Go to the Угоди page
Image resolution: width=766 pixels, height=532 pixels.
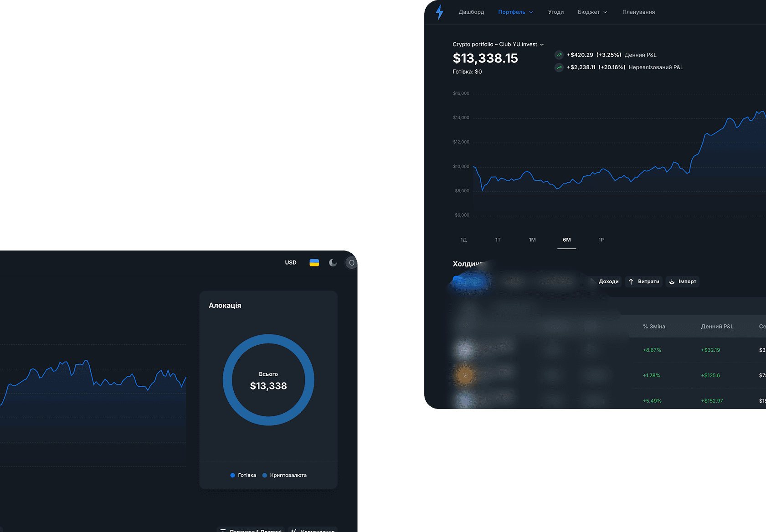coord(556,12)
